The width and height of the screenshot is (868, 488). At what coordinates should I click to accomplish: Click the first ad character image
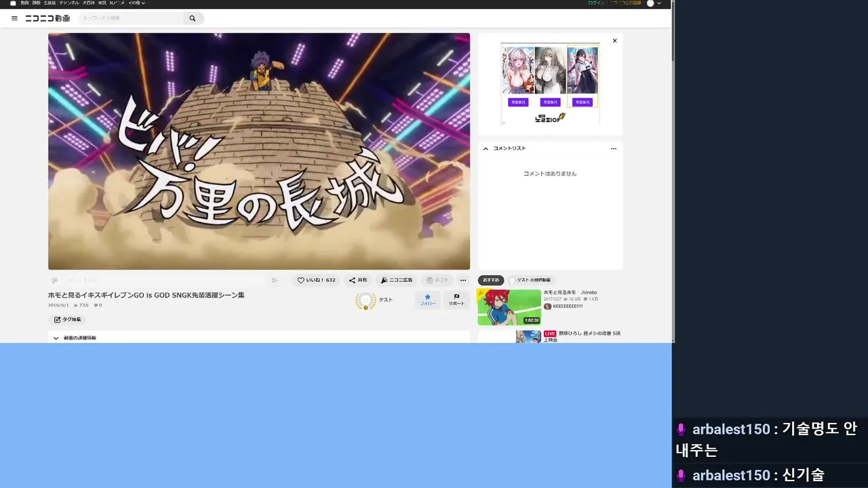pyautogui.click(x=518, y=70)
